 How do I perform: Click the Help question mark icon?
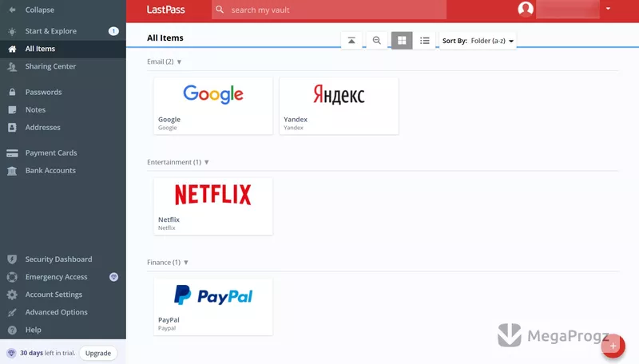coord(12,330)
